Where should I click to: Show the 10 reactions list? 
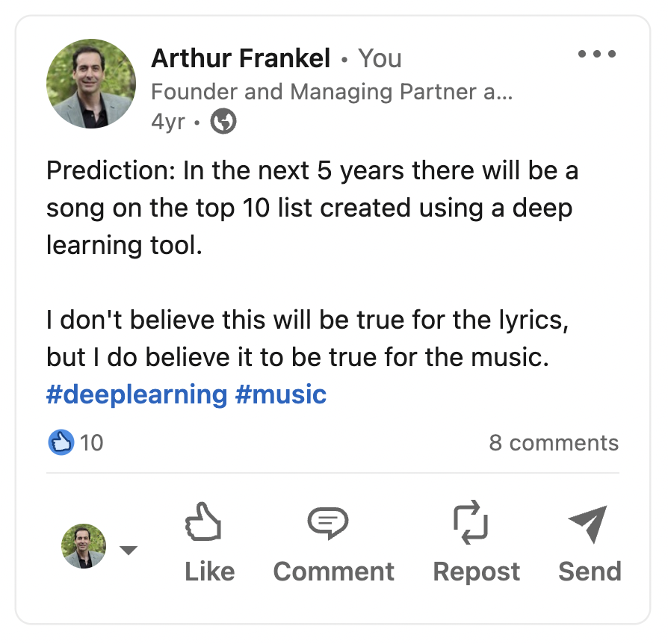point(91,443)
